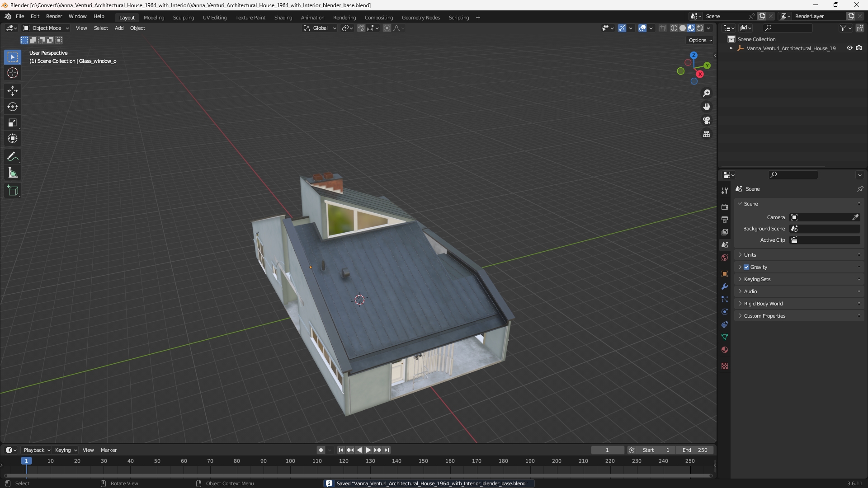Viewport: 868px width, 488px height.
Task: Click the Start frame field
Action: tap(656, 450)
